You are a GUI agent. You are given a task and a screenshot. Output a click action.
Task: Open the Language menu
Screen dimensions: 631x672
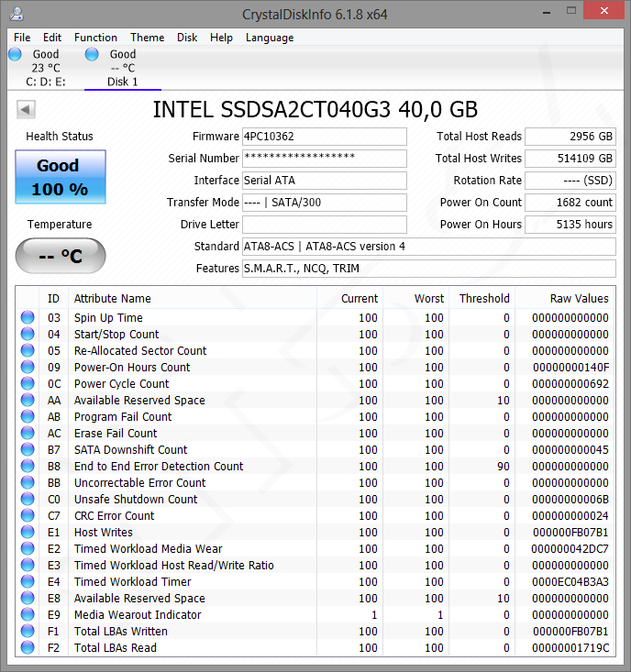[x=270, y=38]
